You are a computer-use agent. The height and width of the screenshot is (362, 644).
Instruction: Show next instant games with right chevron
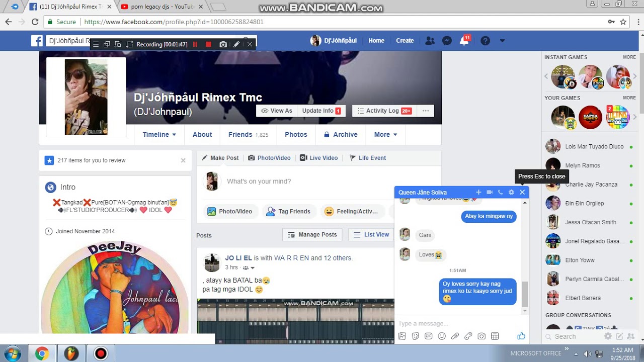tap(635, 76)
